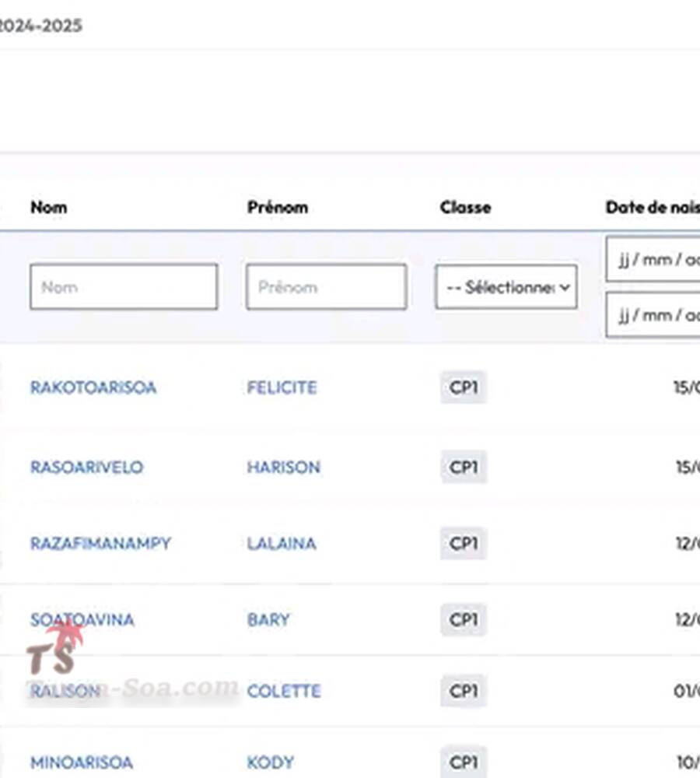Click the TS palm tree watermark logo
Viewport: 700px width, 778px height.
(56, 650)
